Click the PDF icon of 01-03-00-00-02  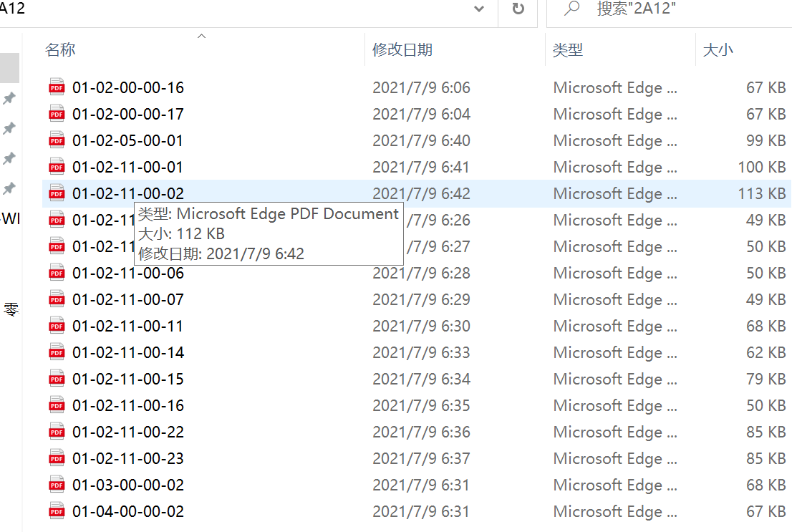tap(57, 485)
